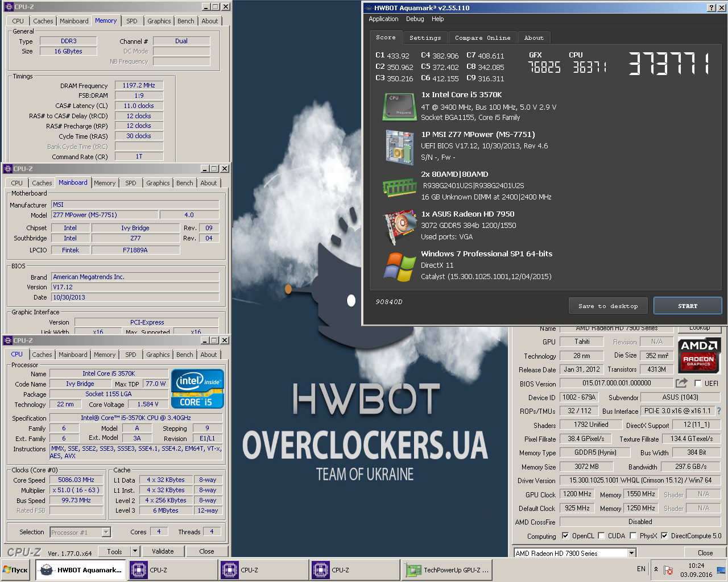Select Bench tab in top CPU-Z window
The width and height of the screenshot is (728, 582).
coord(186,21)
